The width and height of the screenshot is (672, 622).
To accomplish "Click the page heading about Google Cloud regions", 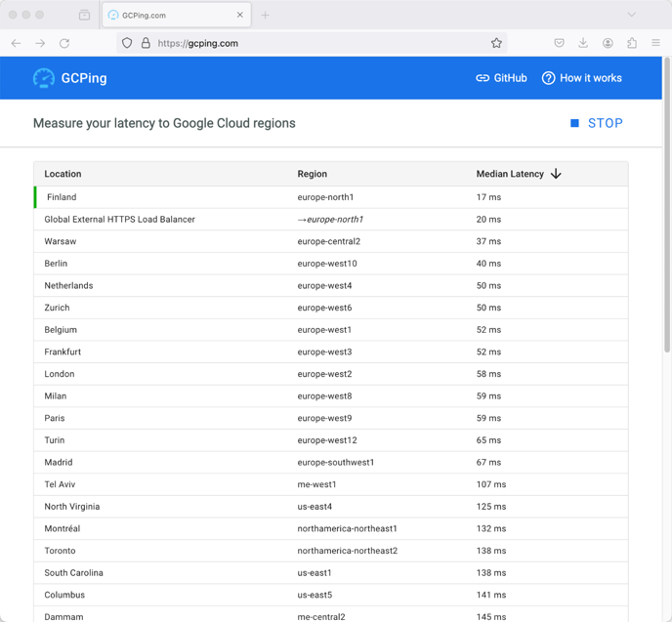I will 164,123.
